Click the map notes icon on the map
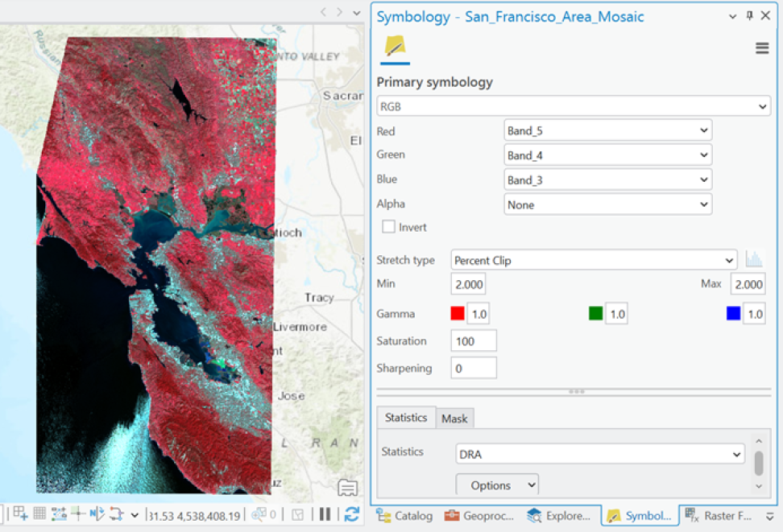 347,487
